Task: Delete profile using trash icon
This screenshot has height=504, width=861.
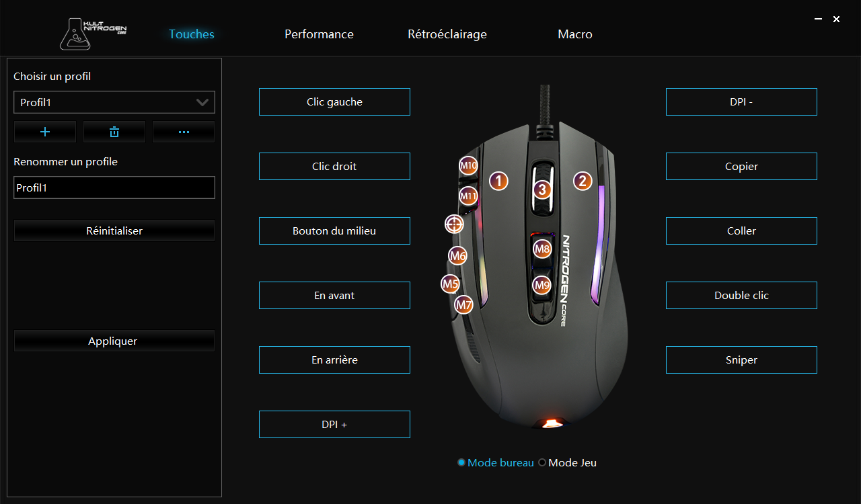Action: (x=114, y=132)
